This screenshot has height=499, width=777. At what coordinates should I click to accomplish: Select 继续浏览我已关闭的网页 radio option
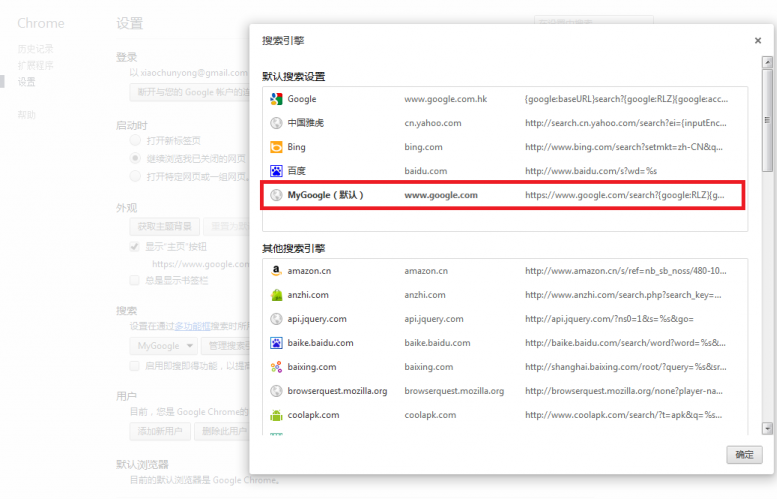135,158
